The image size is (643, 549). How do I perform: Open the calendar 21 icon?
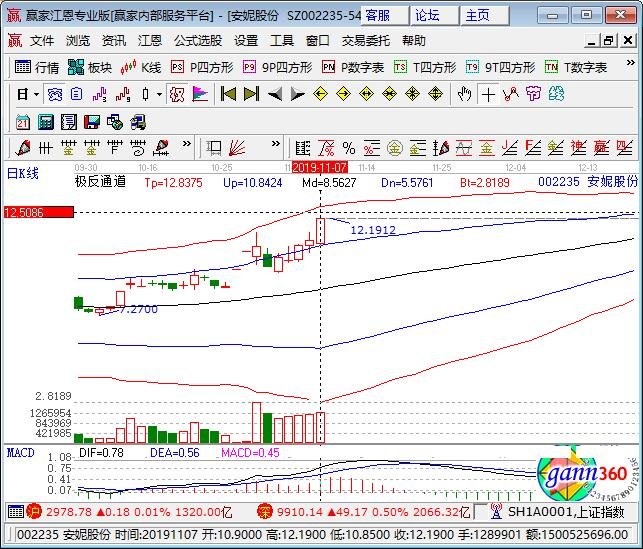tap(23, 122)
